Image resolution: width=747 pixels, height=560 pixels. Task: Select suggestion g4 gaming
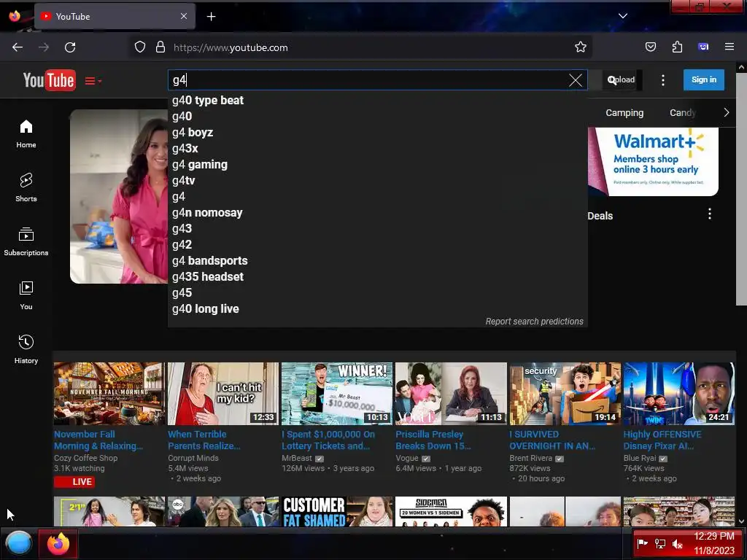tap(377, 165)
